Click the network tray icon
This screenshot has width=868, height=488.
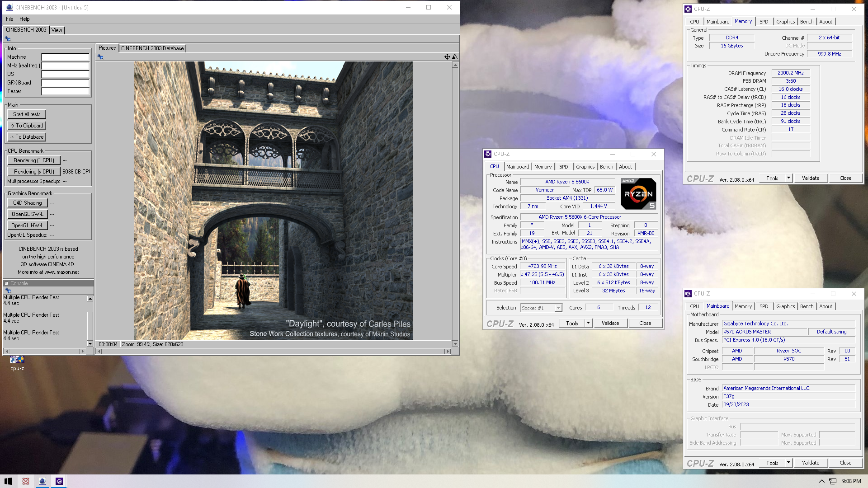coord(833,481)
